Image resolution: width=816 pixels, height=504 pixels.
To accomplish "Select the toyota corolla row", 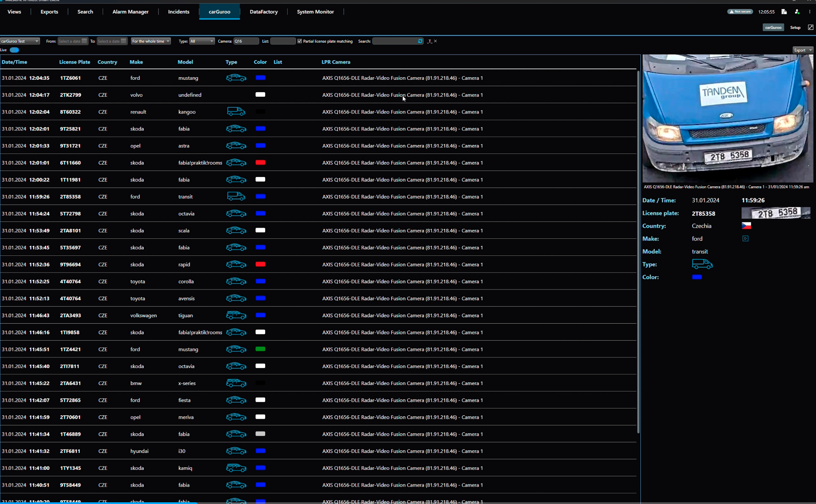I will [318, 281].
